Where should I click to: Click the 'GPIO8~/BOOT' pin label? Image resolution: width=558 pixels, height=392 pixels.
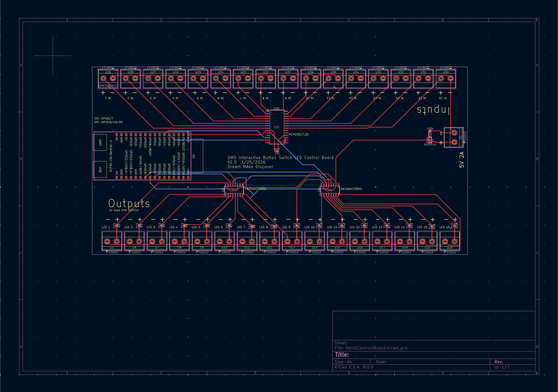[150, 147]
